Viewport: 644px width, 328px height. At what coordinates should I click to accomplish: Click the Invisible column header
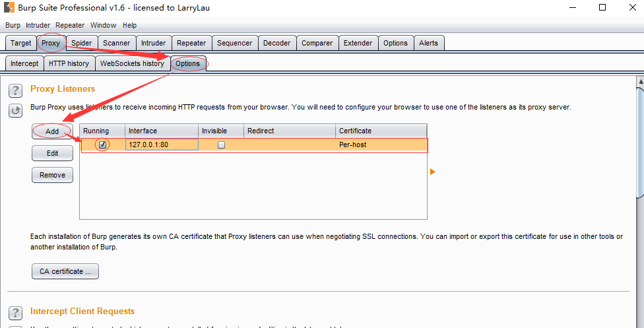222,131
